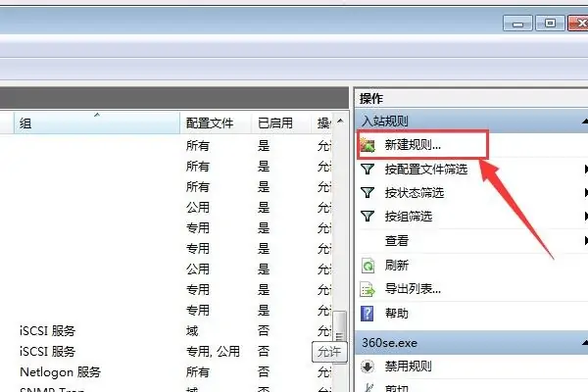Click the 按状态筛选 funnel icon

point(367,193)
